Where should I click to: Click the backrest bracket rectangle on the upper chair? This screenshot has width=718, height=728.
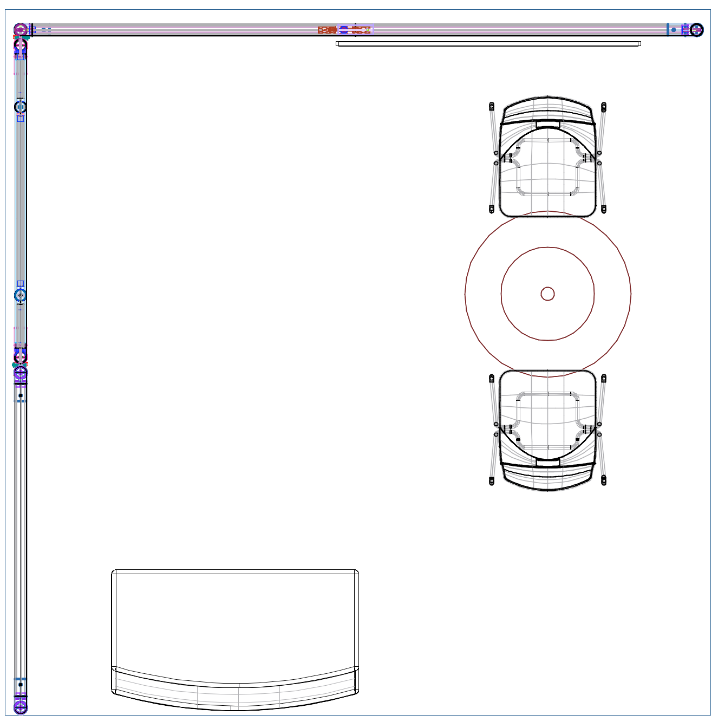pyautogui.click(x=547, y=125)
